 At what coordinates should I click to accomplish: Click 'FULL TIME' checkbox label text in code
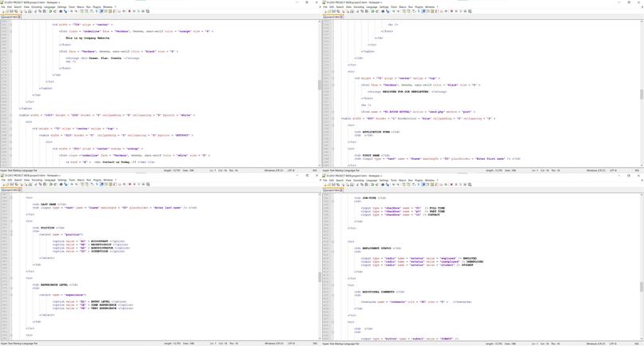437,208
